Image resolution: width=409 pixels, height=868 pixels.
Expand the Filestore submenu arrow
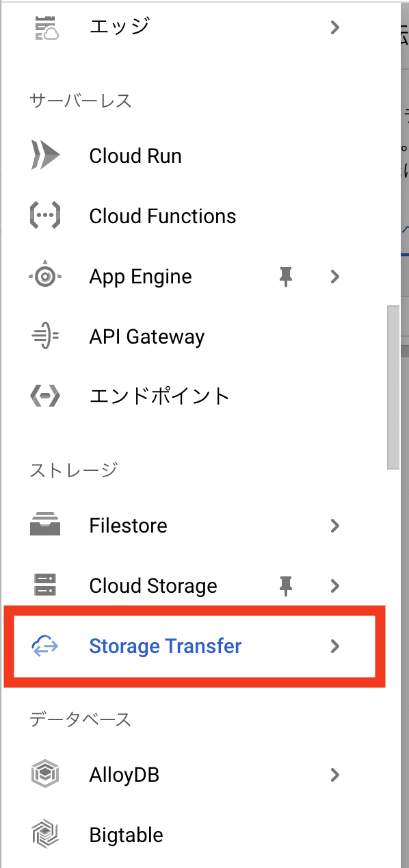(x=334, y=525)
